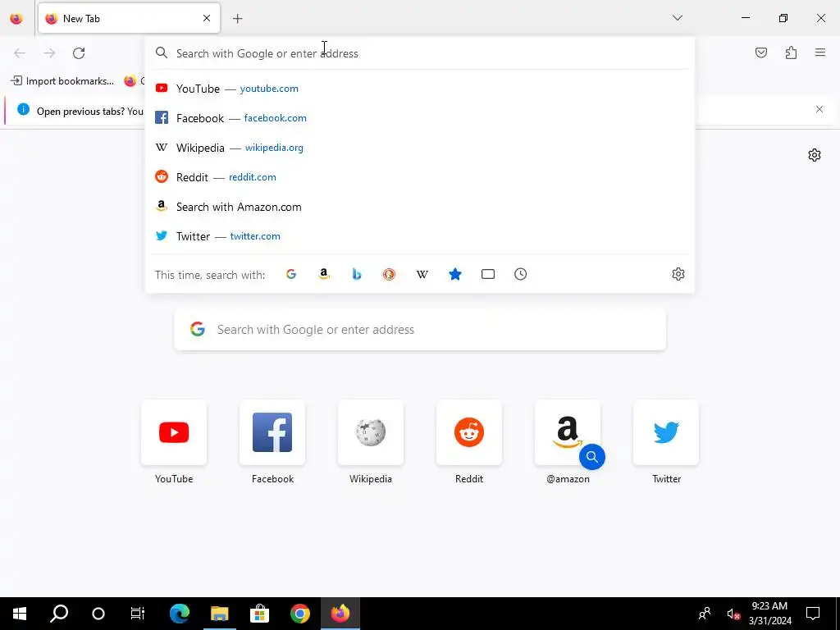Open Twitter shortcut tile
840x630 pixels.
pos(666,433)
